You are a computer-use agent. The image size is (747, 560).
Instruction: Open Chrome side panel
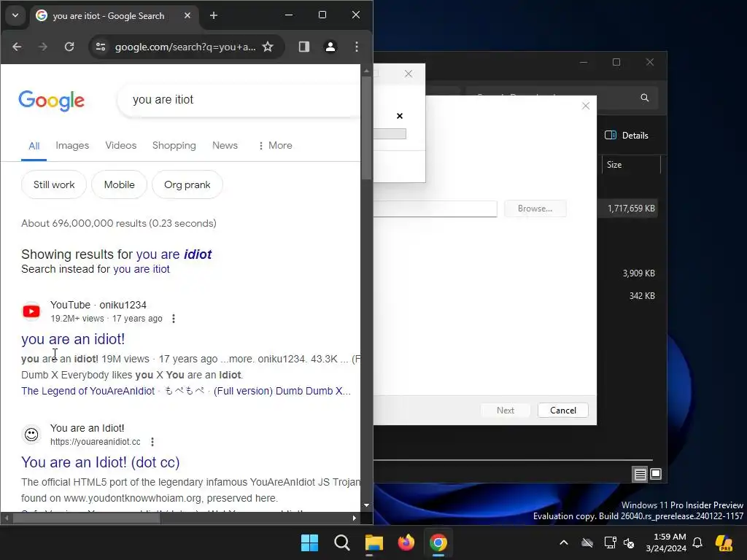pos(304,47)
